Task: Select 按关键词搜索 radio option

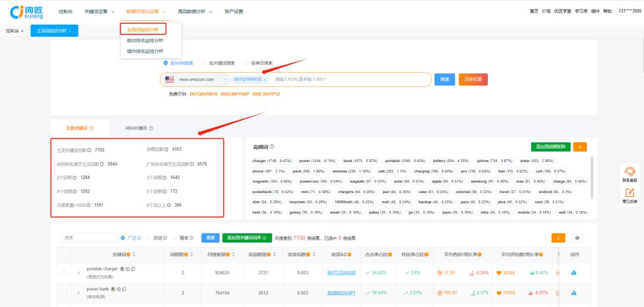Action: pyautogui.click(x=205, y=63)
